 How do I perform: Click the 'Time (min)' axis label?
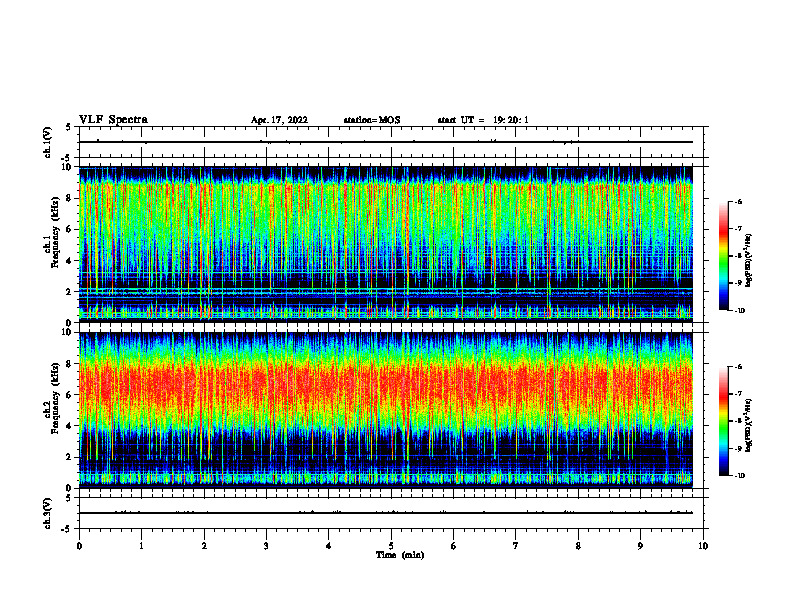pyautogui.click(x=400, y=555)
